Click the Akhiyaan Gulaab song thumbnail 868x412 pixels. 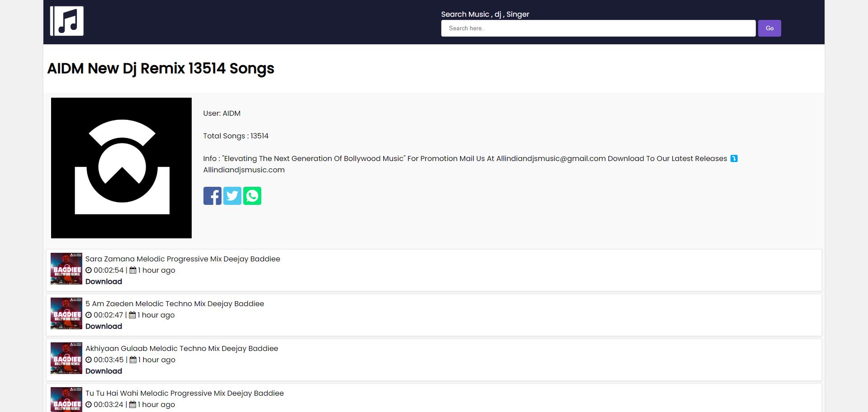[x=66, y=358]
